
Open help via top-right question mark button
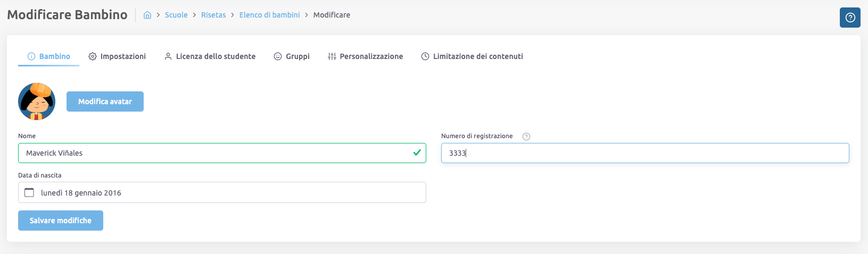tap(850, 18)
